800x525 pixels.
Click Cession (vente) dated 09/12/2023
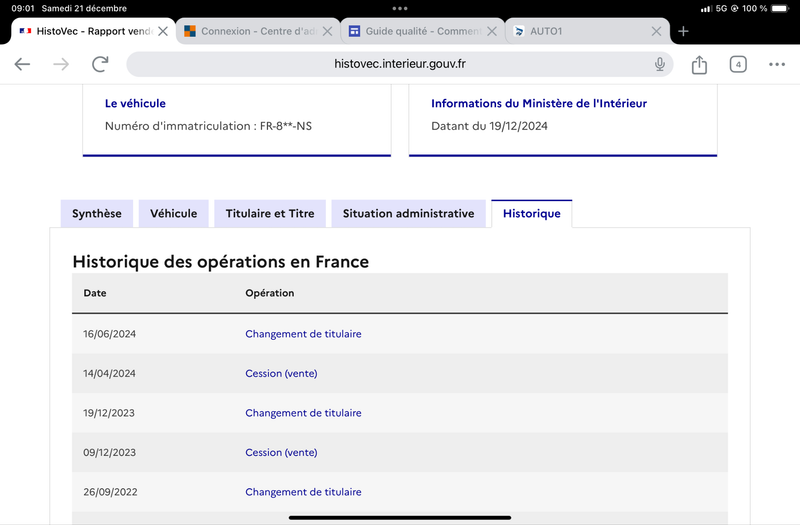coord(281,453)
